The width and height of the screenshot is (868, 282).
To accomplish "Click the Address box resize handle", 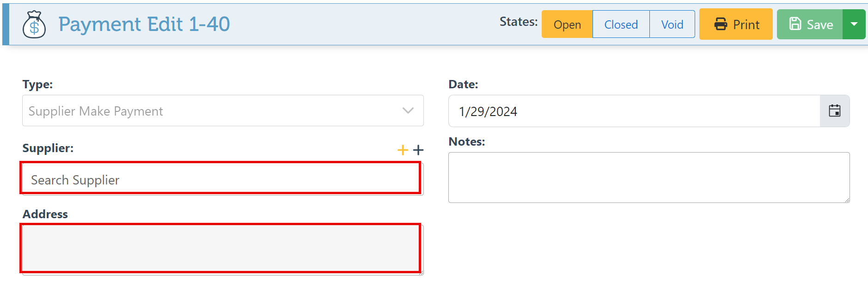I will pyautogui.click(x=421, y=273).
